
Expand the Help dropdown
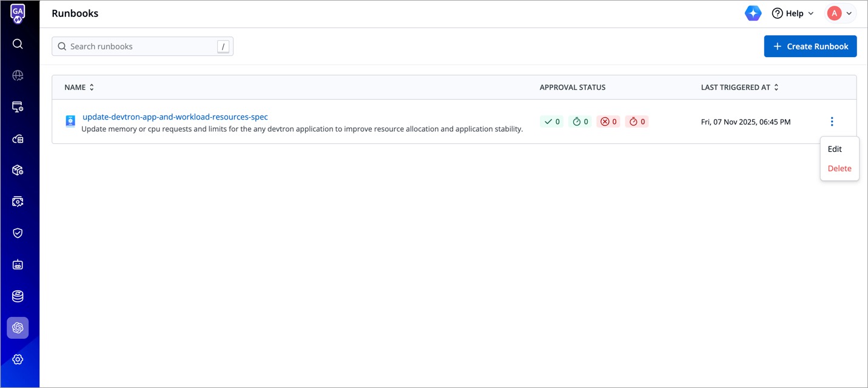click(x=793, y=13)
